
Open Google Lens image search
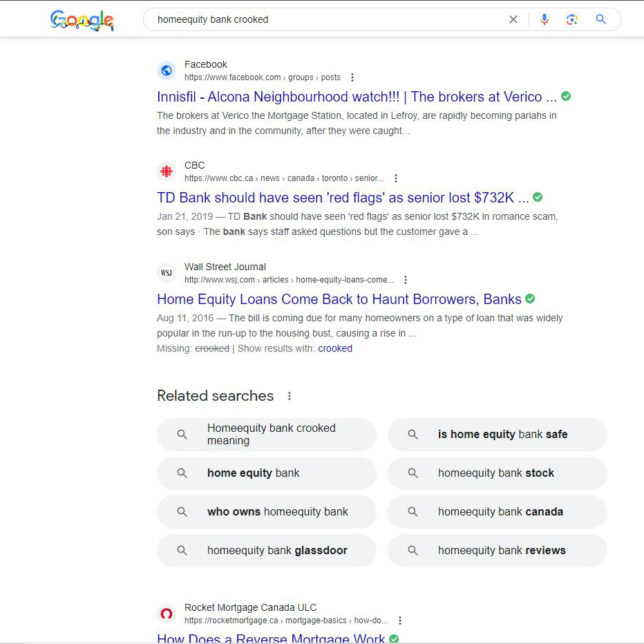pyautogui.click(x=571, y=19)
